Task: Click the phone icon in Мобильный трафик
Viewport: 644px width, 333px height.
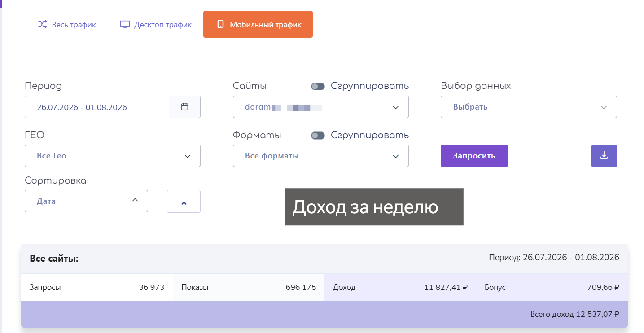Action: click(x=220, y=24)
